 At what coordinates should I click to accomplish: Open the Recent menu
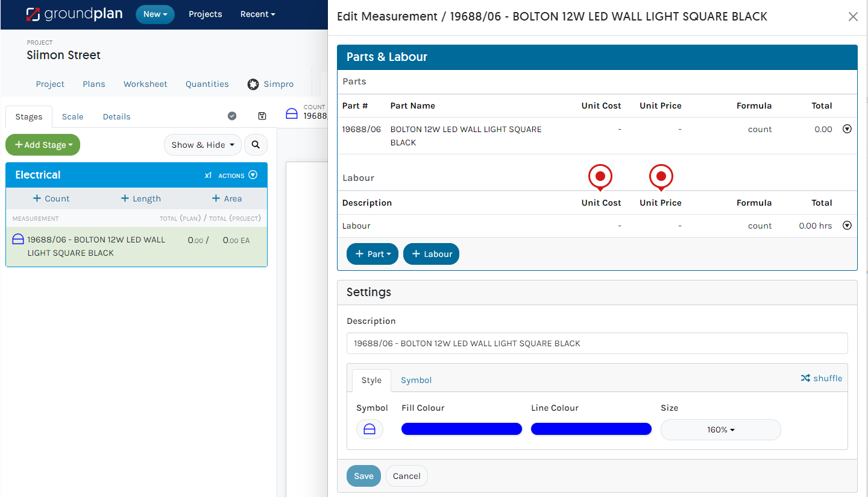tap(257, 14)
